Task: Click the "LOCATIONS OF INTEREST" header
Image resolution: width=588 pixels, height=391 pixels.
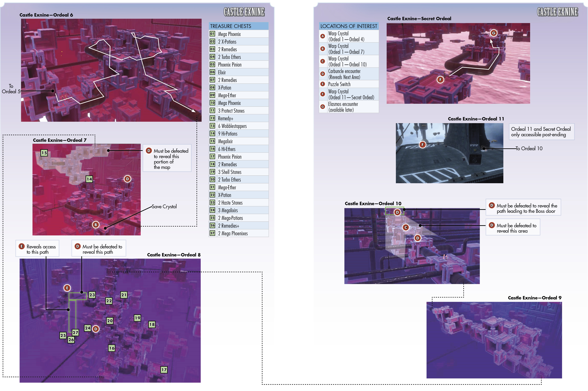Action: coord(349,26)
